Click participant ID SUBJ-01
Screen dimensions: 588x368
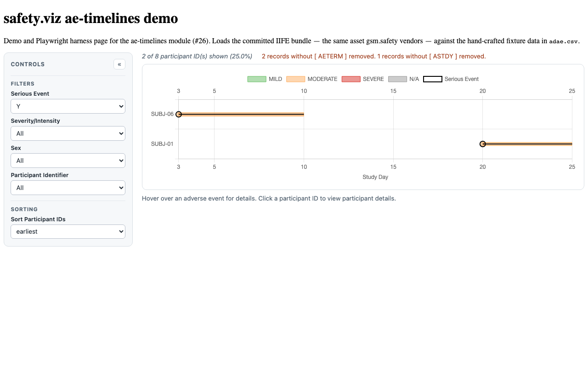coord(162,144)
